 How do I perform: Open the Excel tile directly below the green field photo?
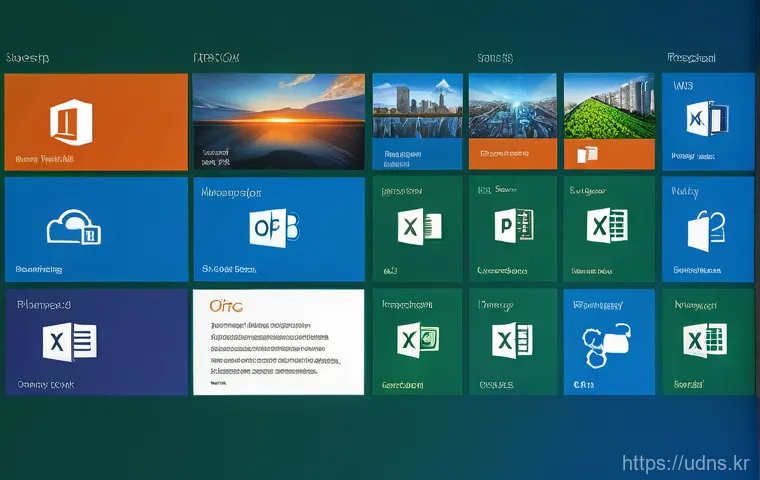(609, 229)
